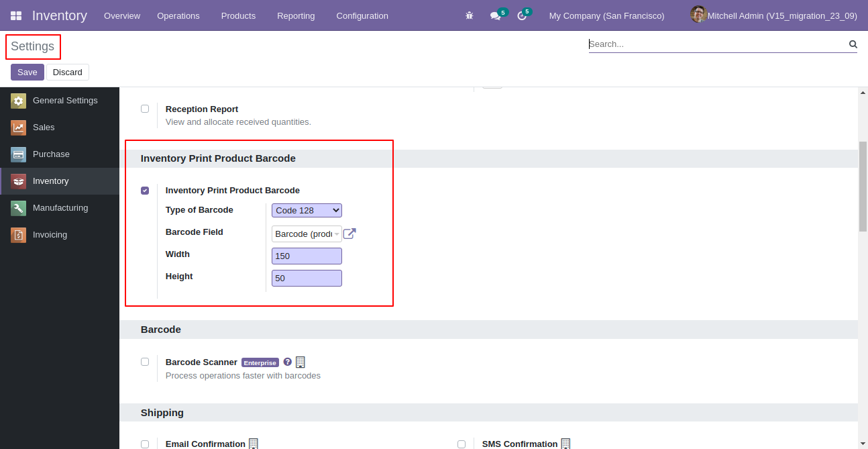Click the 'Type of Barcode' label
The image size is (868, 449).
pyautogui.click(x=199, y=210)
